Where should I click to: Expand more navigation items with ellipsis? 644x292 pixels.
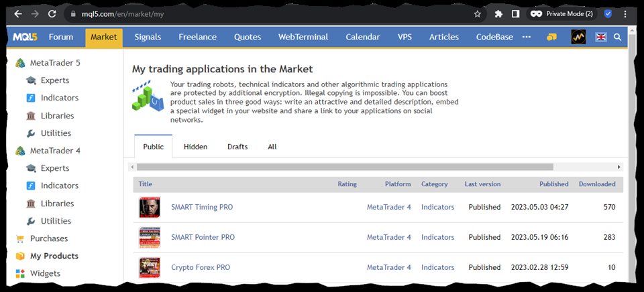point(526,37)
